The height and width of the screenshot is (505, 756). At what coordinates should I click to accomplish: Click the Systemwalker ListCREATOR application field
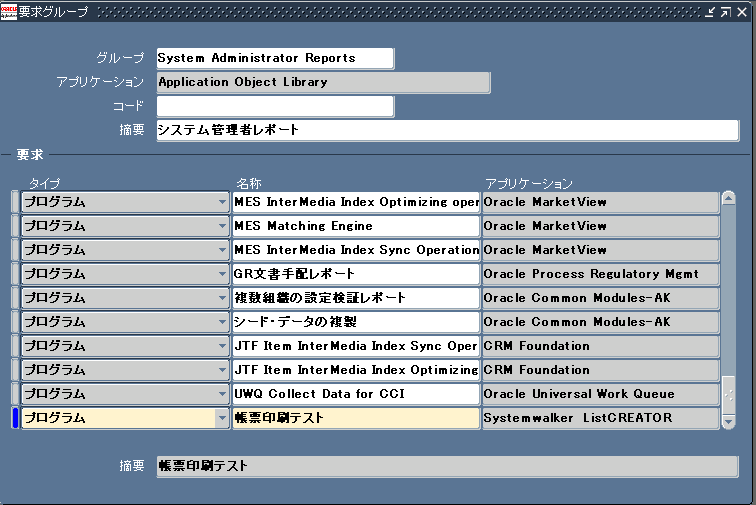tap(600, 418)
